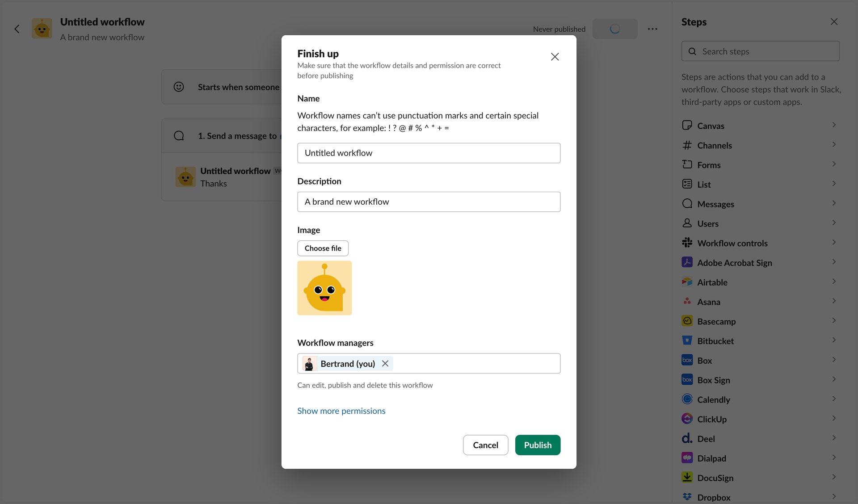Click the Workflow controls icon
The height and width of the screenshot is (504, 858).
(687, 243)
